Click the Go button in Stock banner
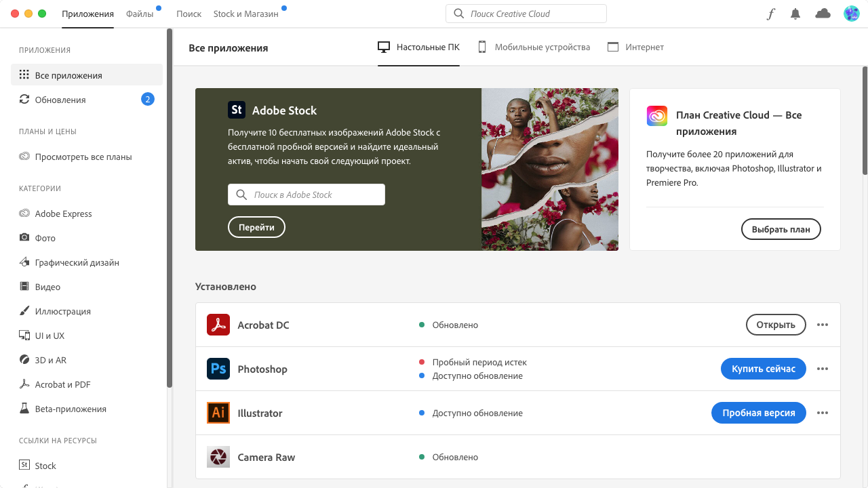868x488 pixels. click(x=256, y=227)
